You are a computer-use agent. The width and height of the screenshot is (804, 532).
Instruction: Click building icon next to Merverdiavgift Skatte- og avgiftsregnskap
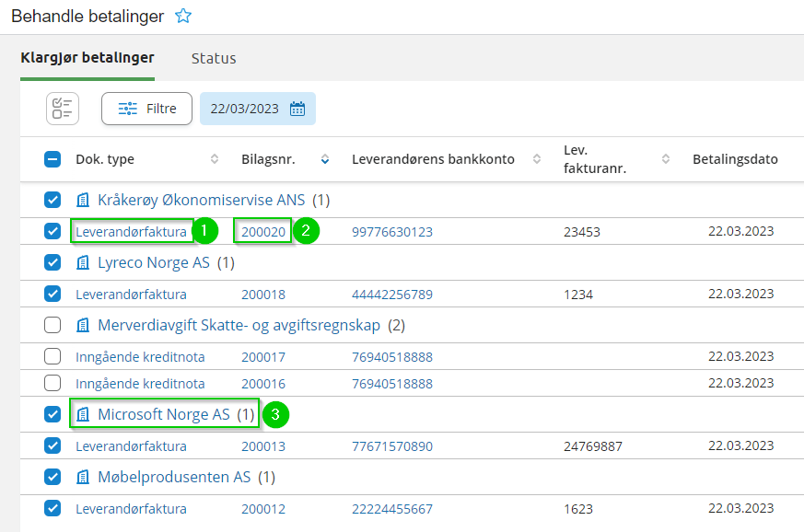(x=83, y=325)
